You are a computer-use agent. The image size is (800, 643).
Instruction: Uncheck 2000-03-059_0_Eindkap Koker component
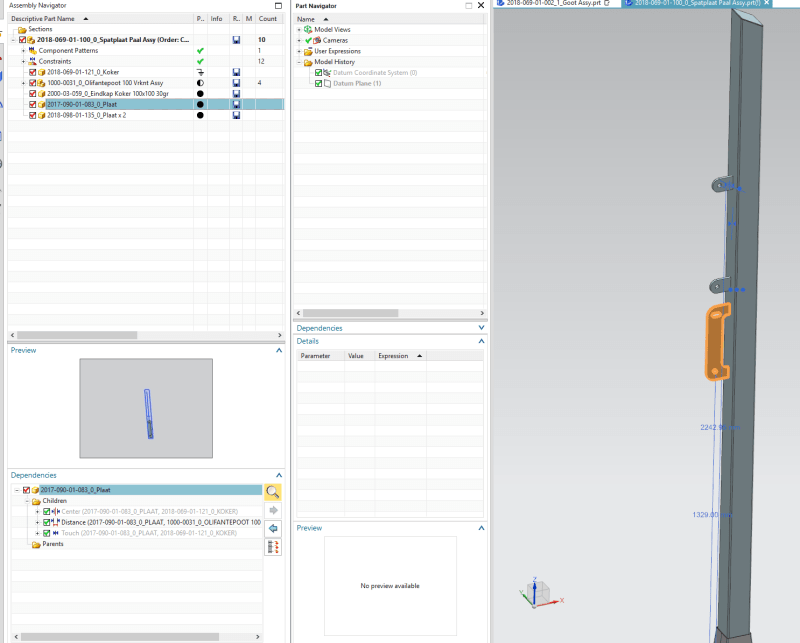tap(33, 94)
